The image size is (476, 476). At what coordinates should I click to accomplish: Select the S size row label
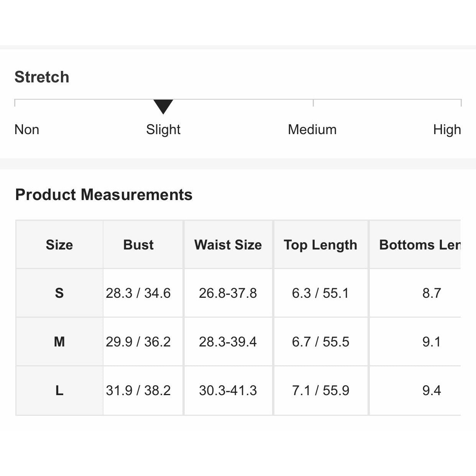(59, 293)
